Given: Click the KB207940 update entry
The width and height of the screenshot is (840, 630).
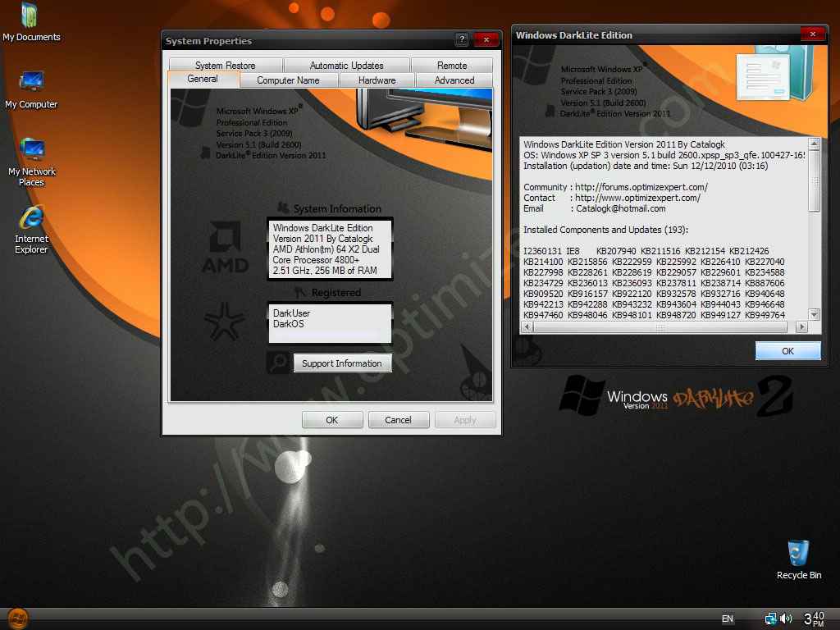Looking at the screenshot, I should pyautogui.click(x=616, y=251).
